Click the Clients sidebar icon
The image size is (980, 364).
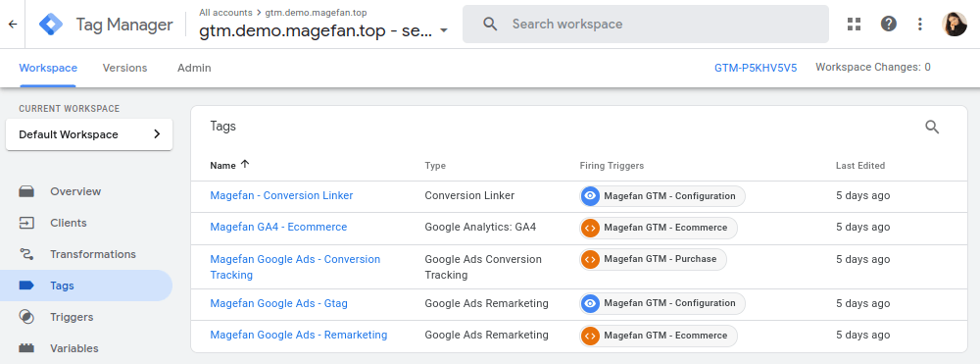(x=26, y=223)
